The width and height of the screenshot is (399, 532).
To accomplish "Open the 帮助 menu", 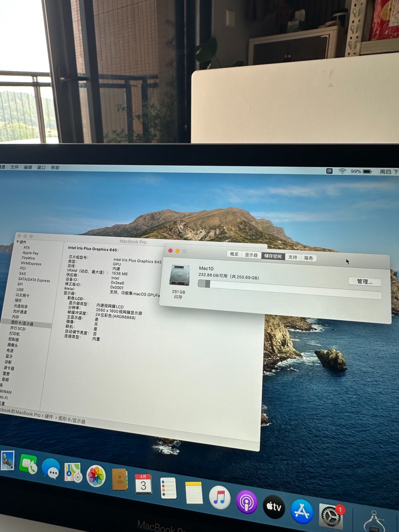I will pos(55,168).
